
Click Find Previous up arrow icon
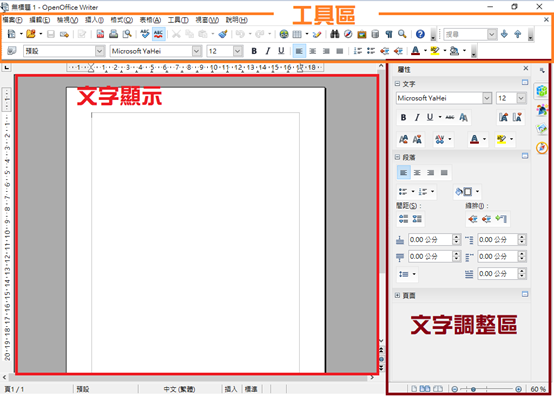tap(518, 34)
